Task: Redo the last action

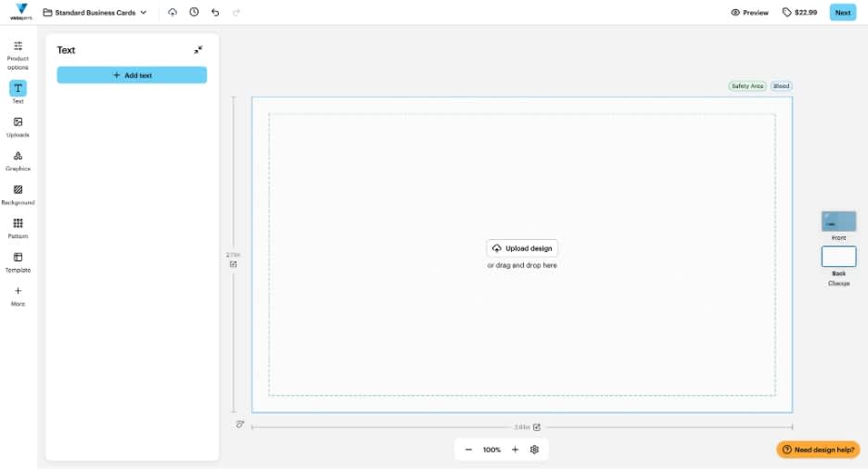Action: pyautogui.click(x=236, y=12)
